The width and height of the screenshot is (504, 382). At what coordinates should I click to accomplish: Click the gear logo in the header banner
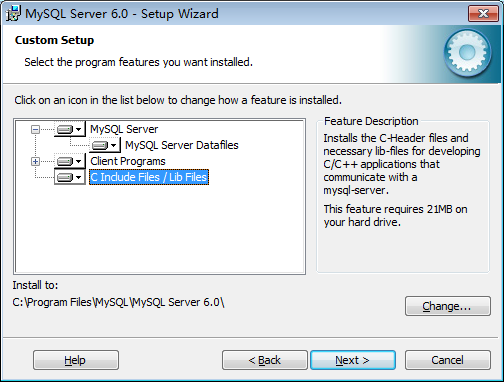click(x=467, y=52)
